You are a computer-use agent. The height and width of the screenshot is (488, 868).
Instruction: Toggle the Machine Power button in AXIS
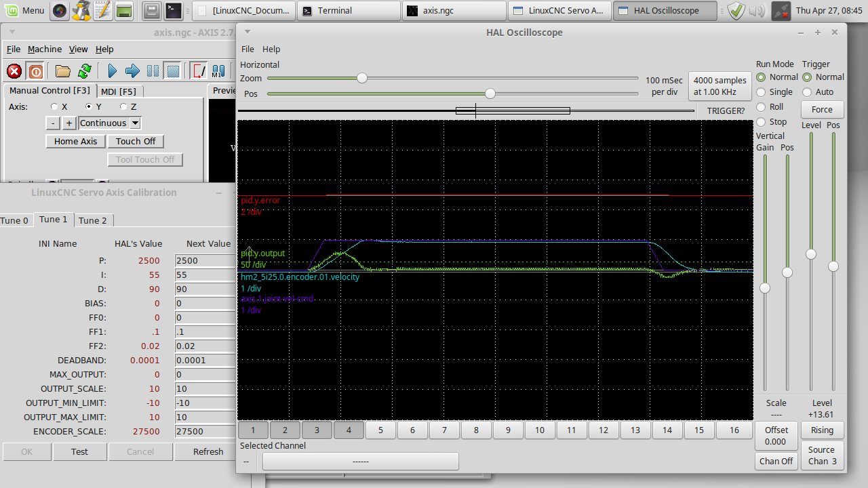coord(36,70)
